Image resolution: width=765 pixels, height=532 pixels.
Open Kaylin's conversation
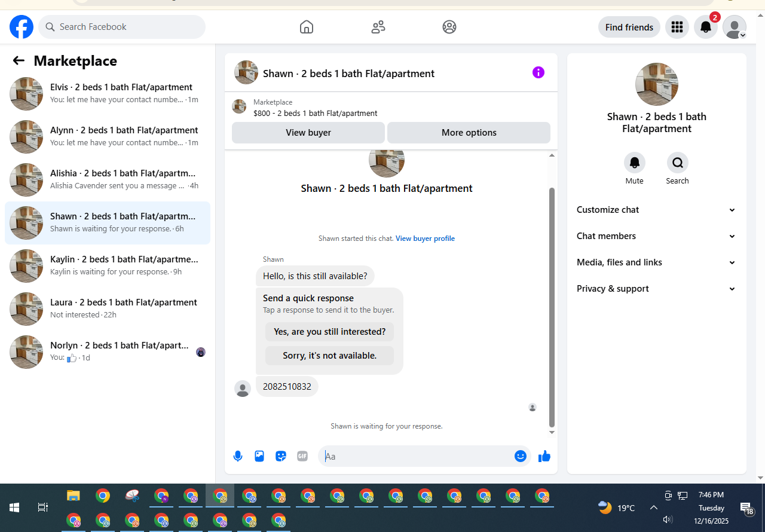[x=108, y=266]
